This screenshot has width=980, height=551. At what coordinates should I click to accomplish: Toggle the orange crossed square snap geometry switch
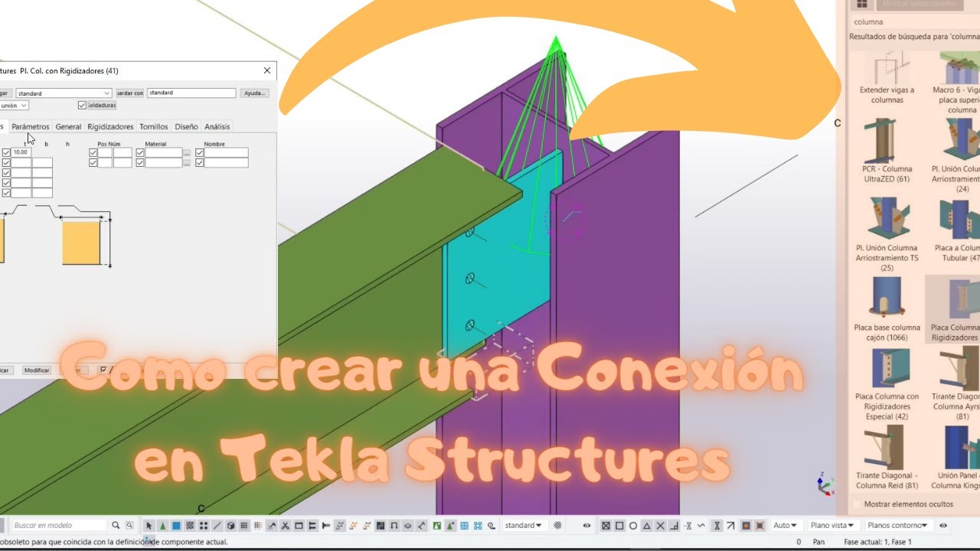[759, 525]
